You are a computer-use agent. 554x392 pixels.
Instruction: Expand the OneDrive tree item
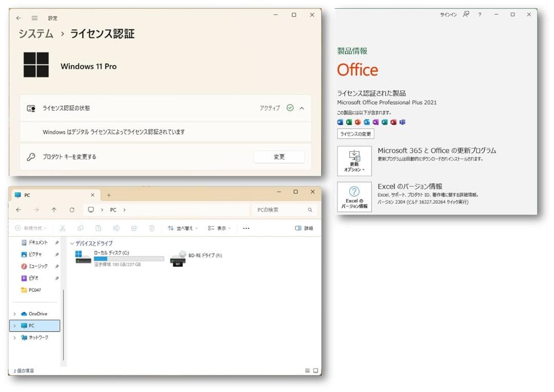coord(14,313)
